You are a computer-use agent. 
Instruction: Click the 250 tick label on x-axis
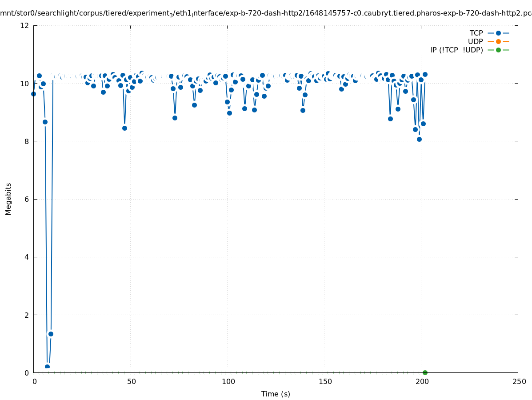pyautogui.click(x=518, y=381)
